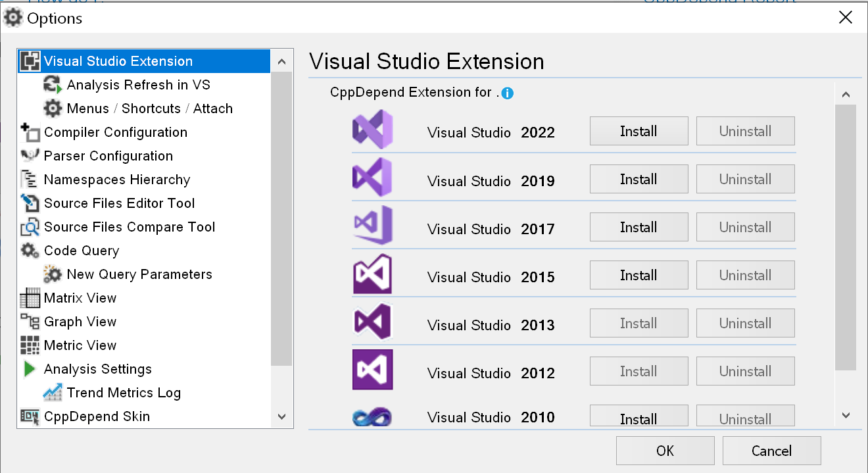Open New Query Parameters settings

pyautogui.click(x=139, y=274)
